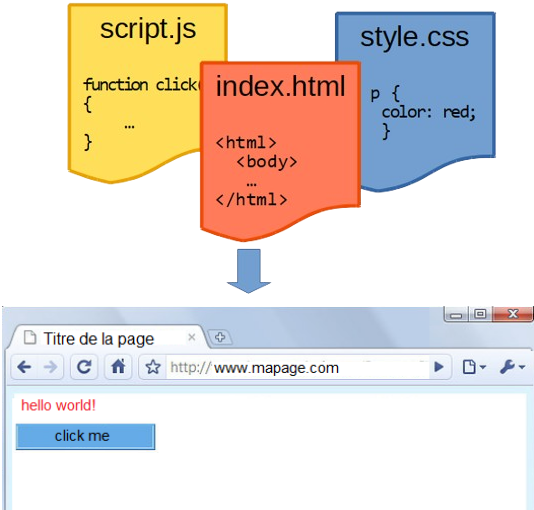Click the page icon in the tab

(x=30, y=338)
